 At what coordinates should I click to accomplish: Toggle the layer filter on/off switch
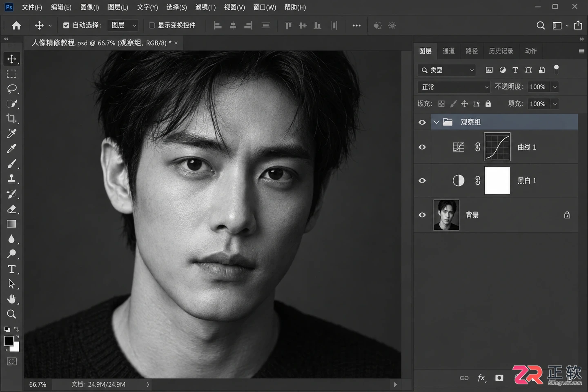point(556,70)
